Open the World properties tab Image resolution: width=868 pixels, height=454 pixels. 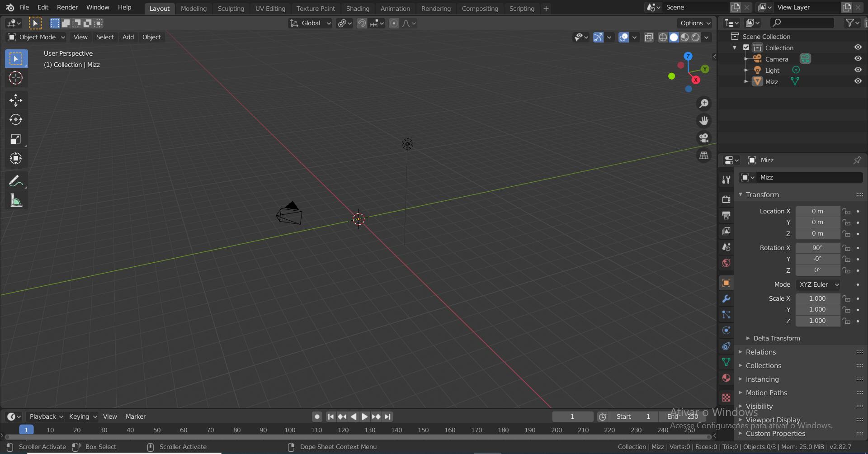click(x=726, y=263)
